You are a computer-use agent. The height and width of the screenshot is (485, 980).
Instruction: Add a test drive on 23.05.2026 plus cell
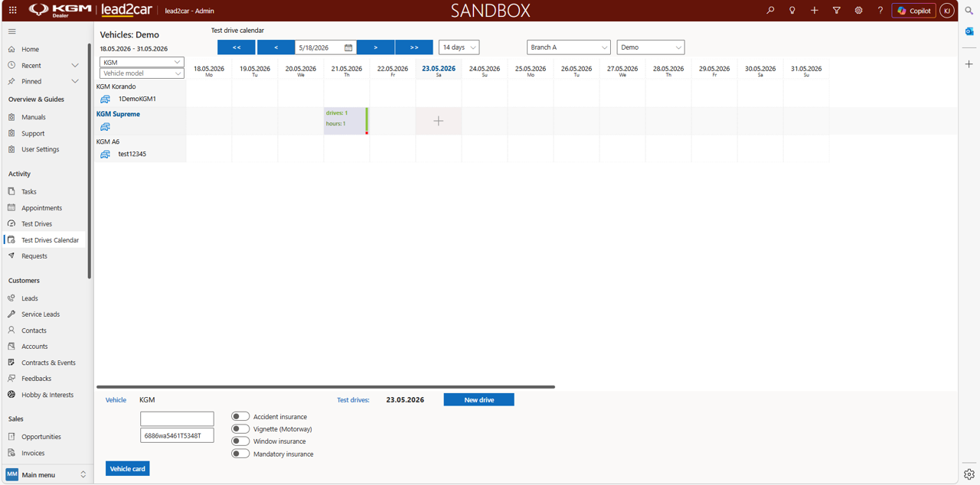438,121
